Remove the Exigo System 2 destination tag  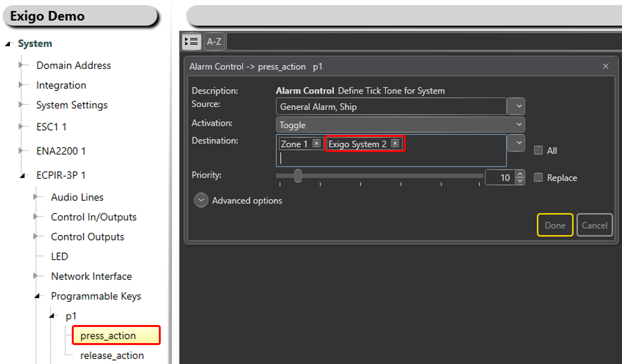395,144
